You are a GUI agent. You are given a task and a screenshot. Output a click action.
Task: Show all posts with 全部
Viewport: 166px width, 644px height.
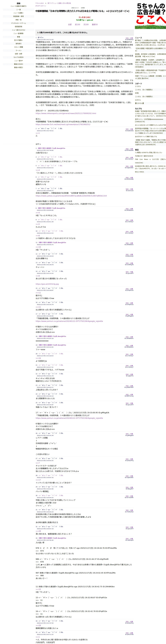[x=70, y=24]
